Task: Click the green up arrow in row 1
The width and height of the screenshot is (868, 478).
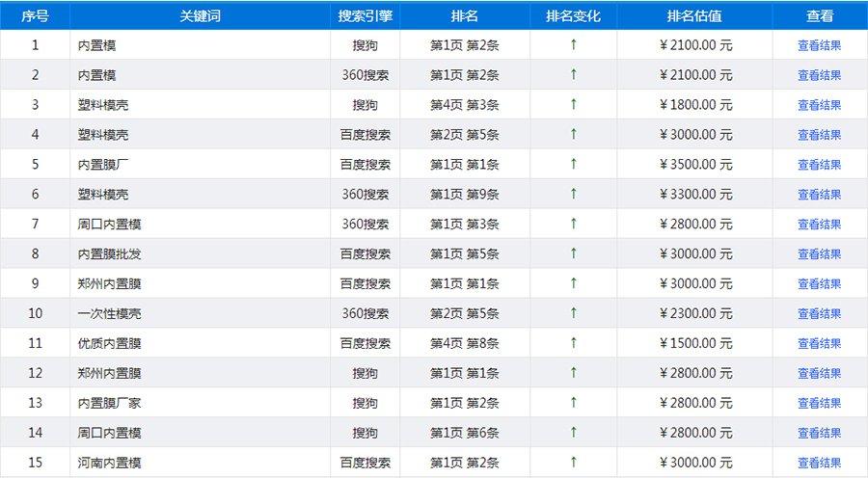Action: [x=573, y=44]
